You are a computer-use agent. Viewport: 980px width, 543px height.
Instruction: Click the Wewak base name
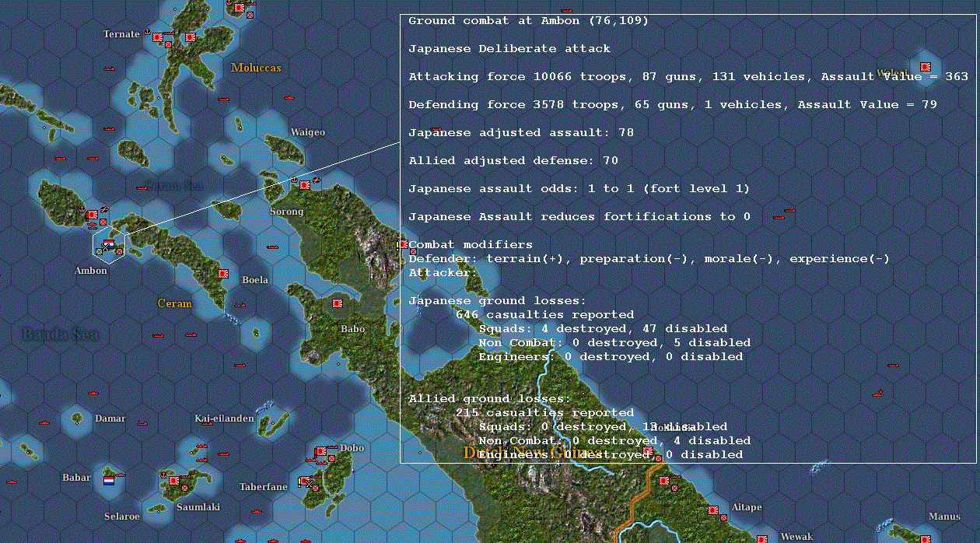796,537
